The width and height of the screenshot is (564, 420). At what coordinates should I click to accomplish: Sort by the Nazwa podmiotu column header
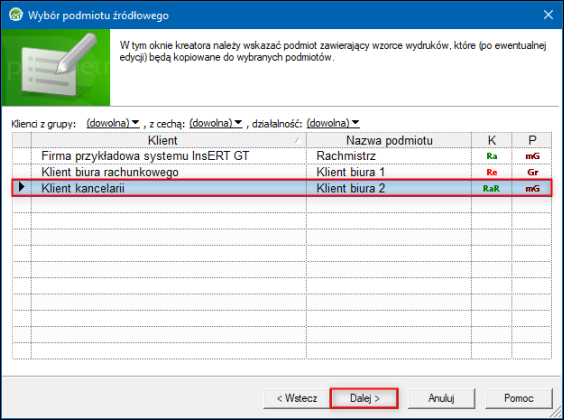click(389, 140)
